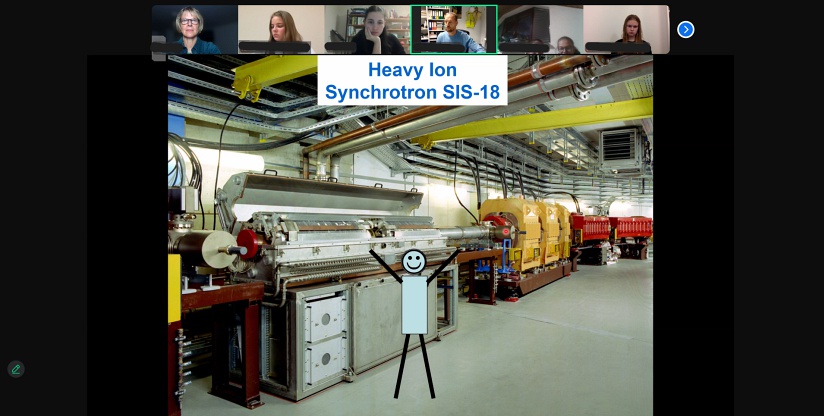
Task: Select the highlighted active speaker video tile
Action: (x=453, y=28)
